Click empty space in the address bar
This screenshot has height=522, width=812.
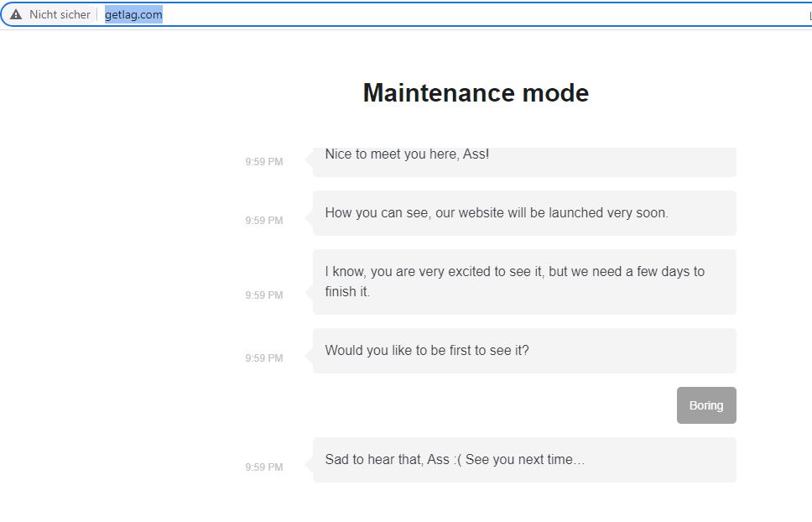coord(466,14)
